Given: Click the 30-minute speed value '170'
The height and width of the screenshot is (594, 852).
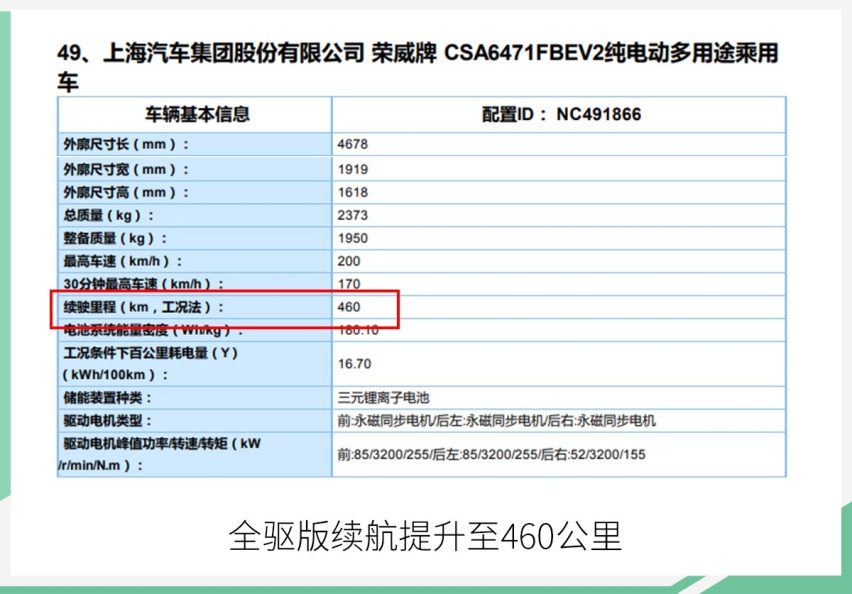Looking at the screenshot, I should pos(349,284).
